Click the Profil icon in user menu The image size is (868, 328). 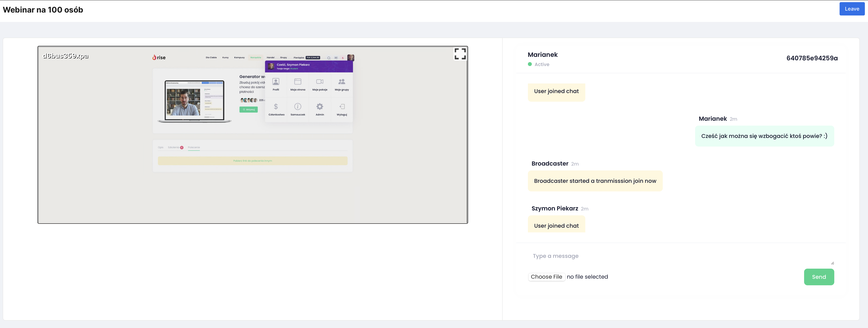(x=276, y=82)
